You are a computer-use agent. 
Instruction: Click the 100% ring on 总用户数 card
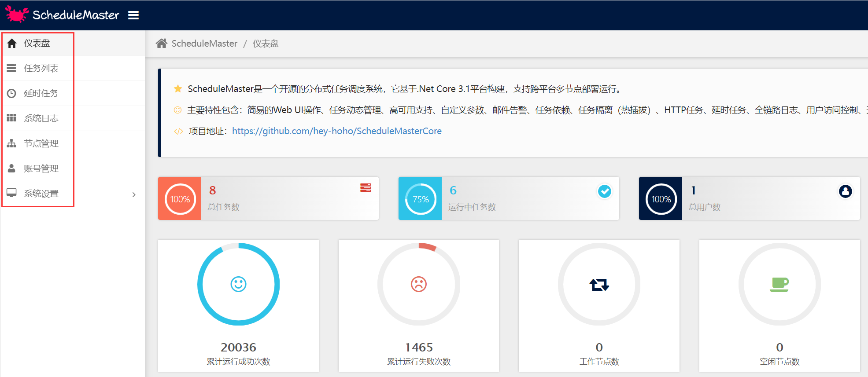(x=661, y=199)
